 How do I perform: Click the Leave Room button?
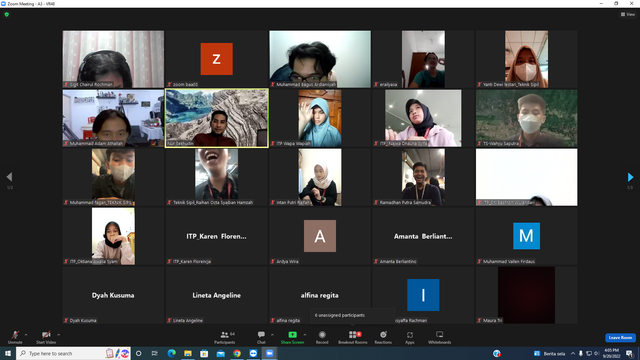click(x=620, y=338)
